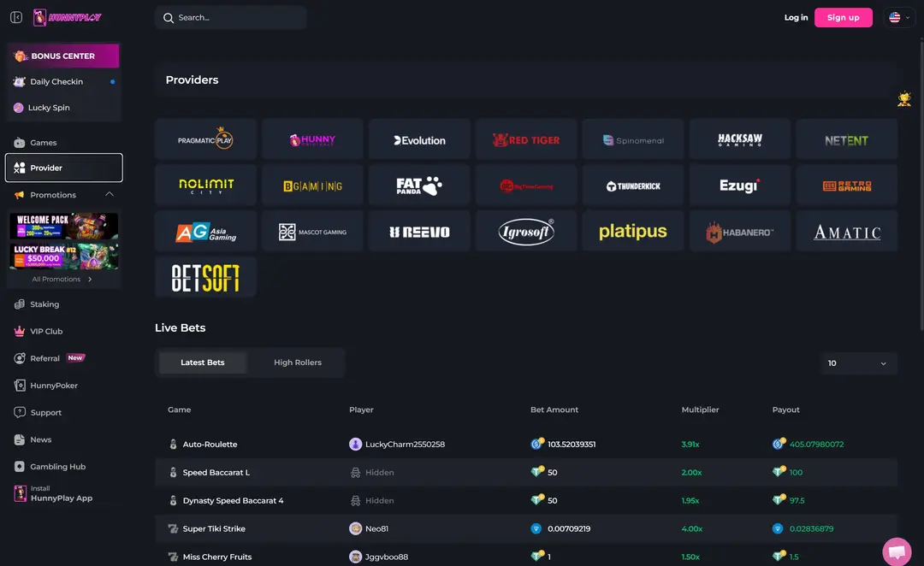This screenshot has height=566, width=924.
Task: Click the Log in button
Action: [796, 18]
